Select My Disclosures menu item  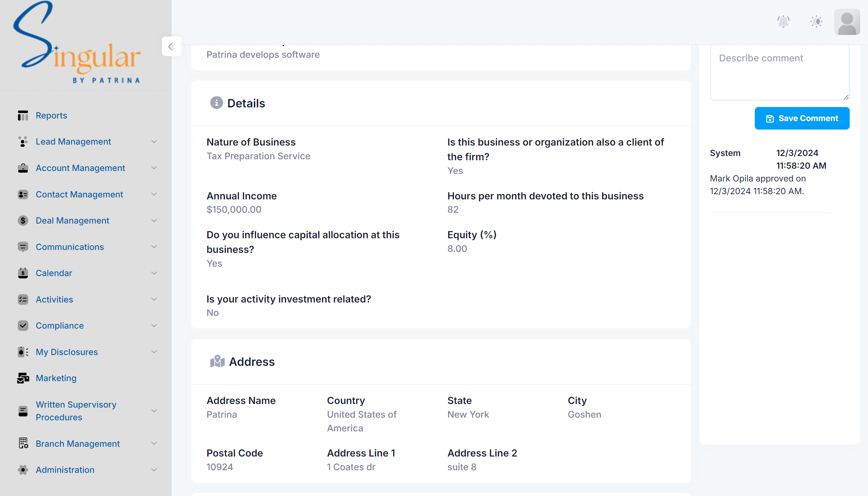tap(67, 352)
